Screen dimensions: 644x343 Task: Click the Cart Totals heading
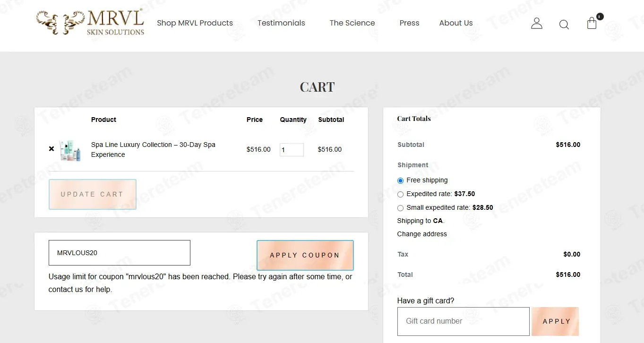[414, 119]
